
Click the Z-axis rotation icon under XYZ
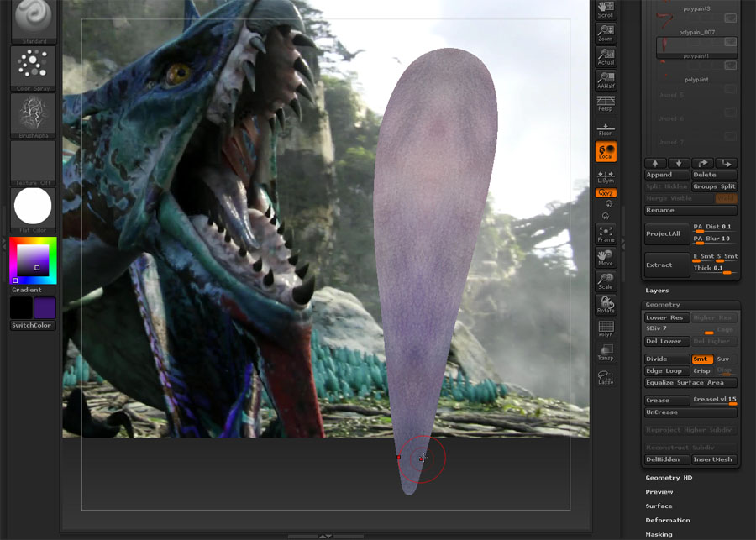tap(608, 204)
